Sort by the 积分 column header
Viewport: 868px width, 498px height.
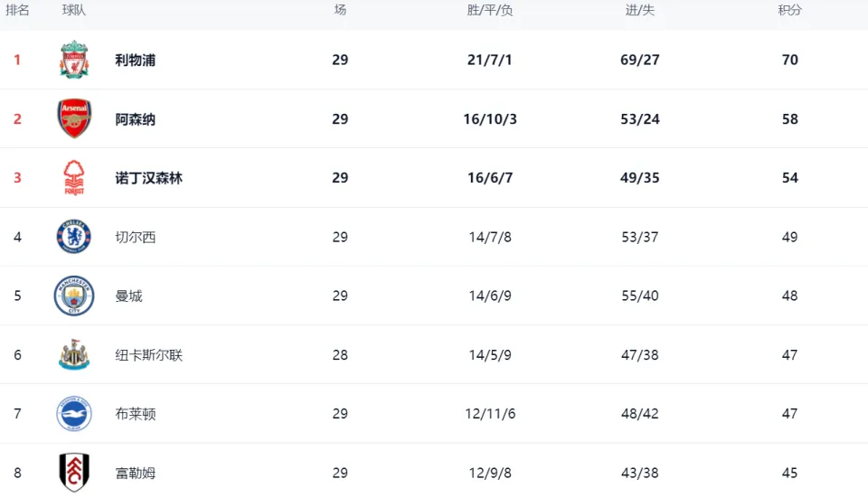click(x=789, y=10)
